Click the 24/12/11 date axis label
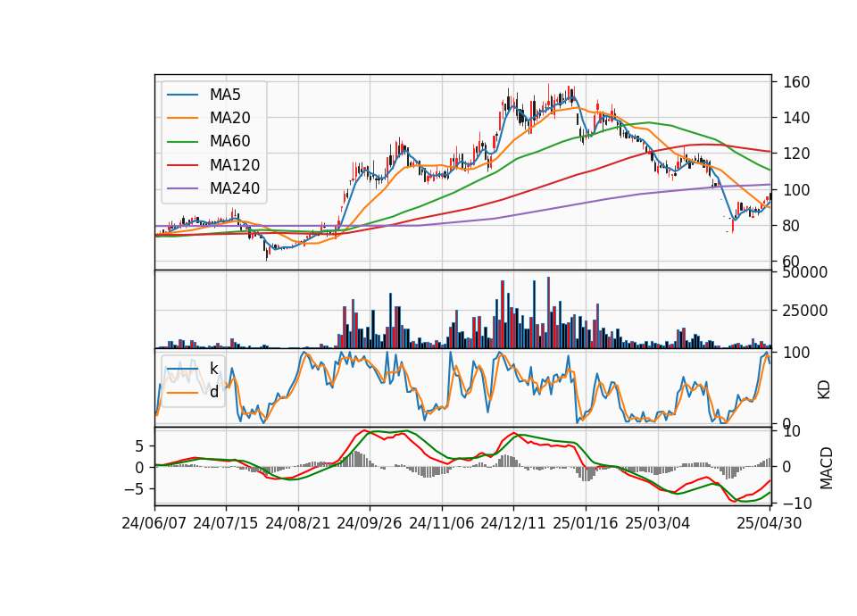This screenshot has width=857, height=616. point(513,523)
